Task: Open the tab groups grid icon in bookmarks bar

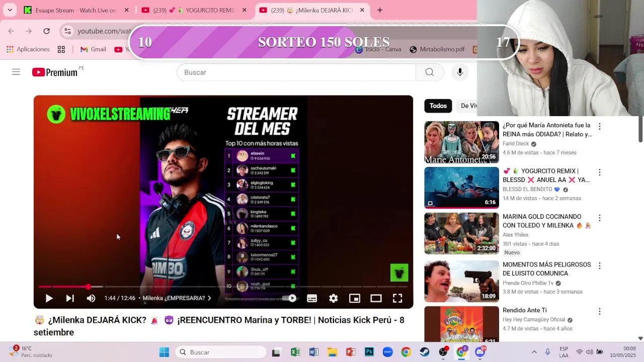Action: (x=61, y=49)
